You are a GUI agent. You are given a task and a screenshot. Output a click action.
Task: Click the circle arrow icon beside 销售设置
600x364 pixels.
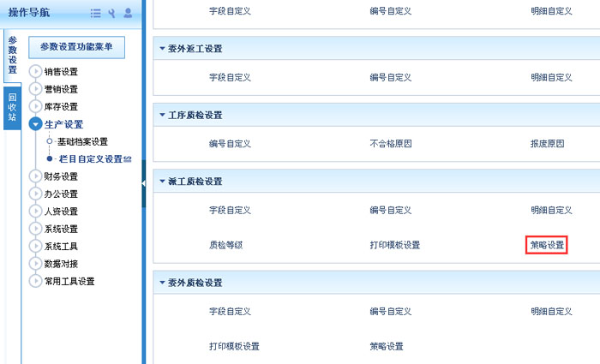point(35,71)
